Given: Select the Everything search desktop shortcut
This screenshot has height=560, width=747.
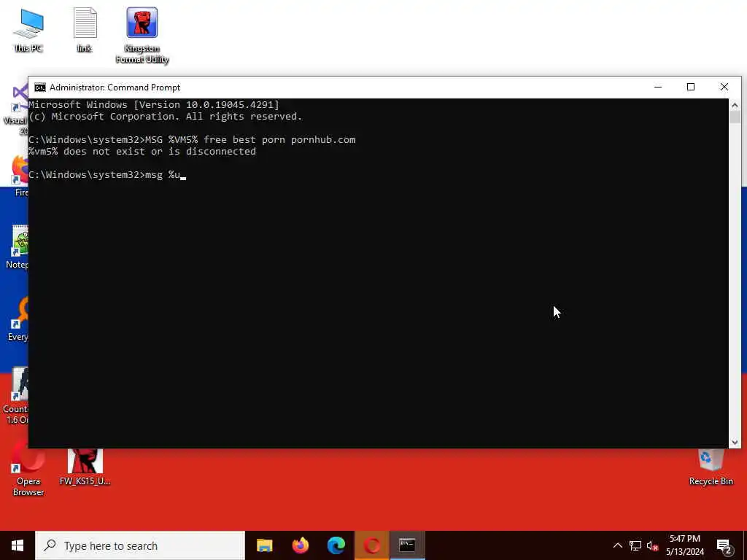Looking at the screenshot, I should point(18,319).
